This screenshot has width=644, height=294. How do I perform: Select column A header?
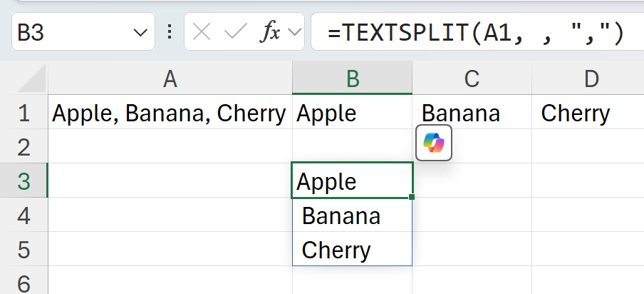(170, 79)
